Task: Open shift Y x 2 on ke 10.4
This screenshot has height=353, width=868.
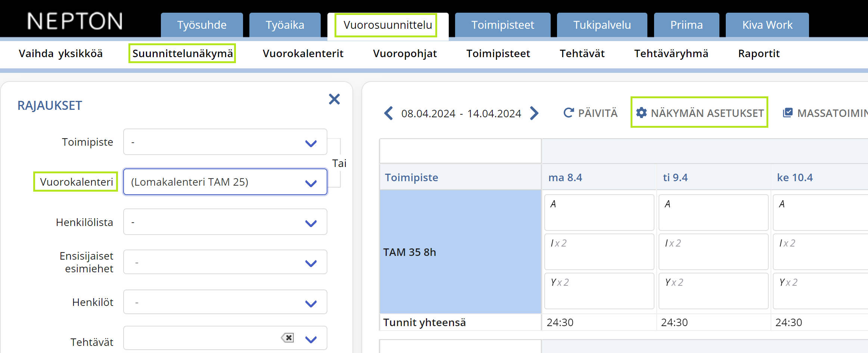Action: tap(821, 291)
